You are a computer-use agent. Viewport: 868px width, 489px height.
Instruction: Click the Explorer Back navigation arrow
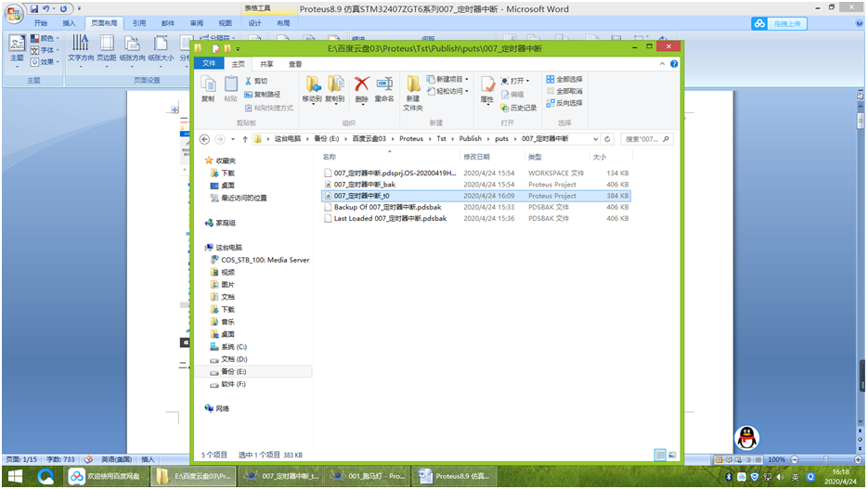point(204,139)
